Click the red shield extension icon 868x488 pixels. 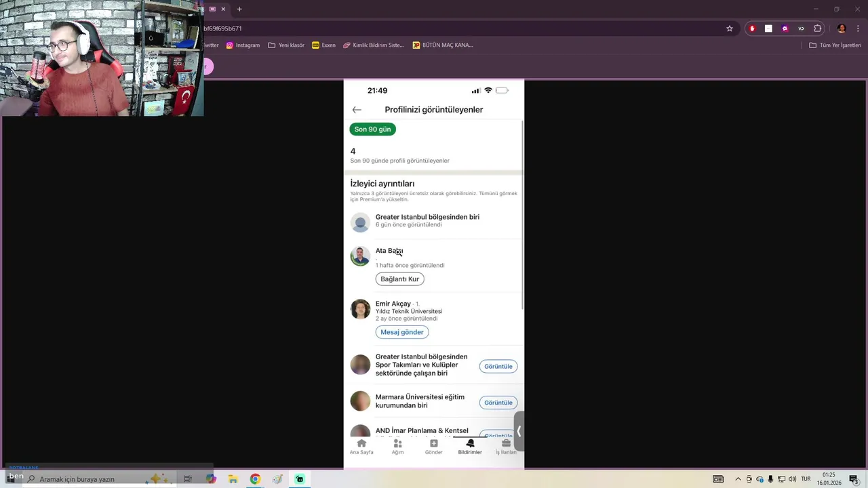pos(752,28)
